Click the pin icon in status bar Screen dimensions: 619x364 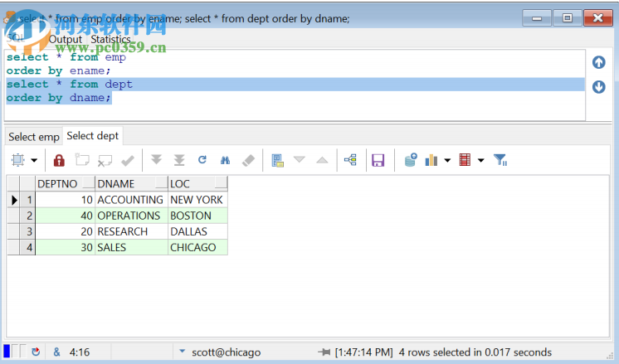324,352
